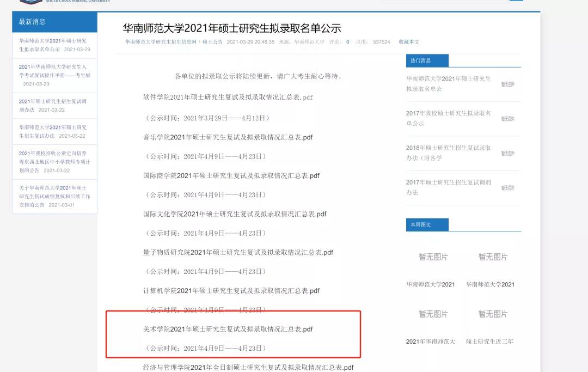Screen dimensions: 588x372
Task: Open sidebar news 初试成绩复核和后续工作安排的公告
Action: (54, 196)
